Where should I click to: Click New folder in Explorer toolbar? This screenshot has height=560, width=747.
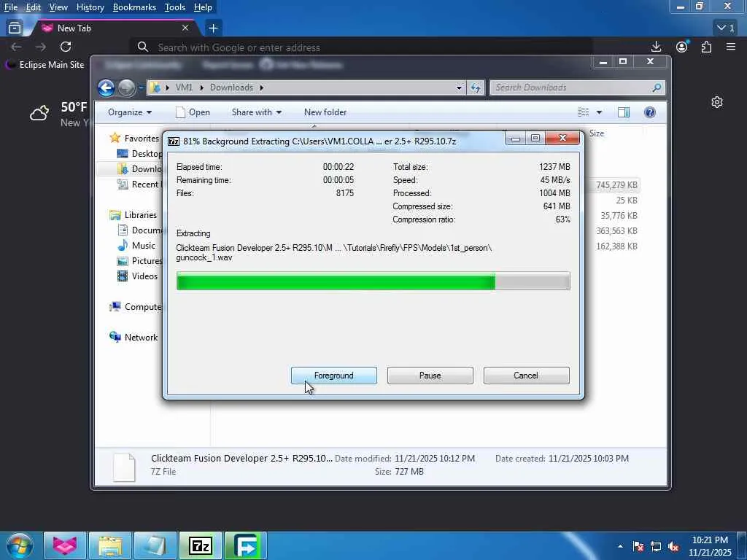click(325, 112)
